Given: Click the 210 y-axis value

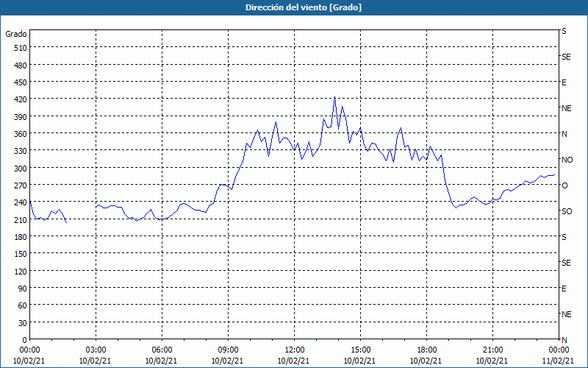Looking at the screenshot, I should pos(21,220).
